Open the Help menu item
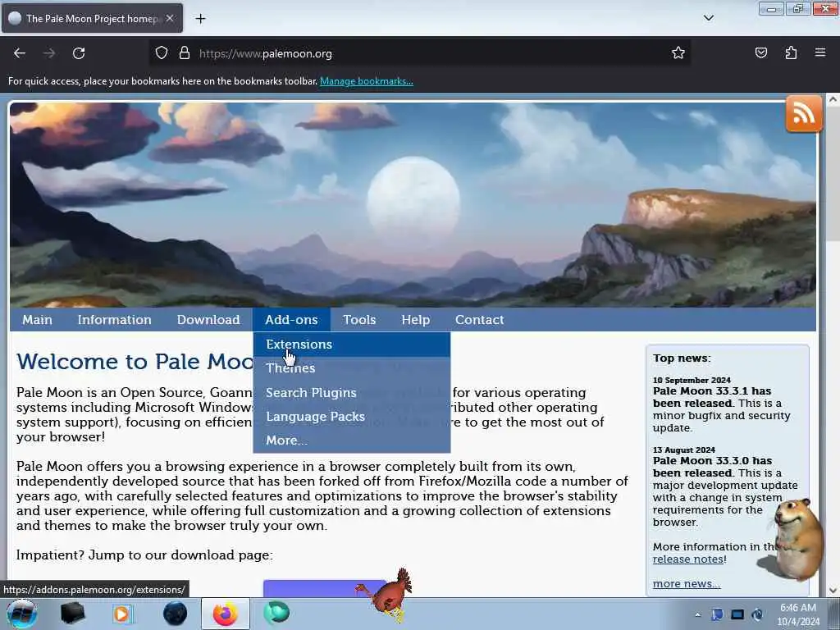Image resolution: width=840 pixels, height=630 pixels. click(x=416, y=320)
